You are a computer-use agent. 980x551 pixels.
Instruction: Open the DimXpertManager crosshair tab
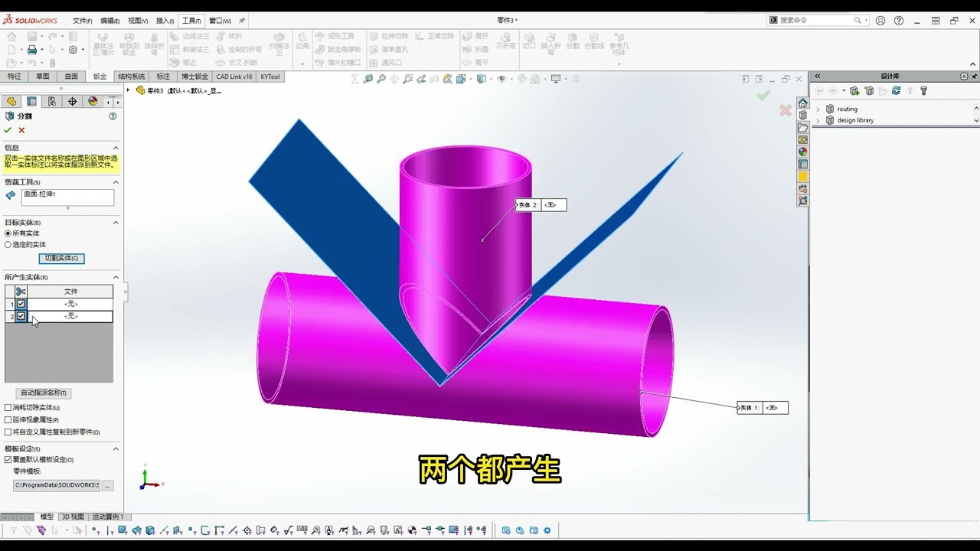73,101
